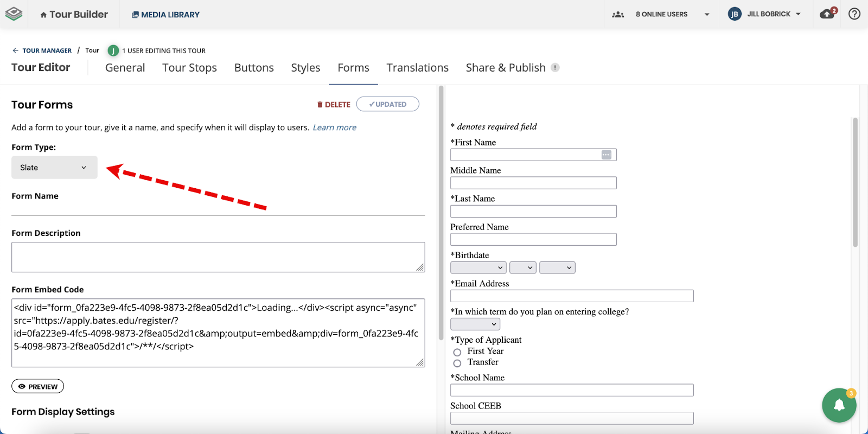Open the Media Library
Screen dimensions: 868x434
coord(165,15)
